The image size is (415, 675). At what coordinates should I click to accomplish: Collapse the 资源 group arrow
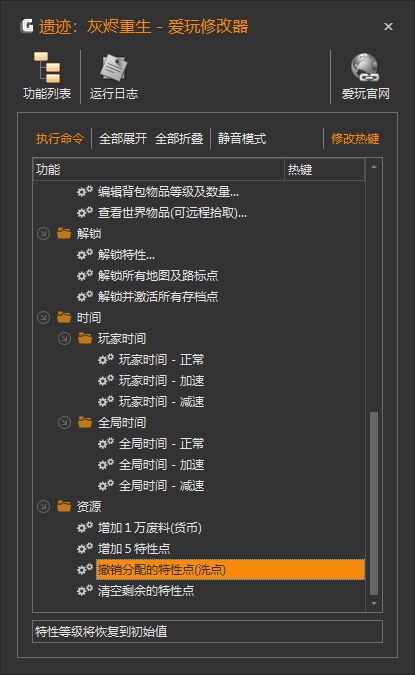coord(43,506)
